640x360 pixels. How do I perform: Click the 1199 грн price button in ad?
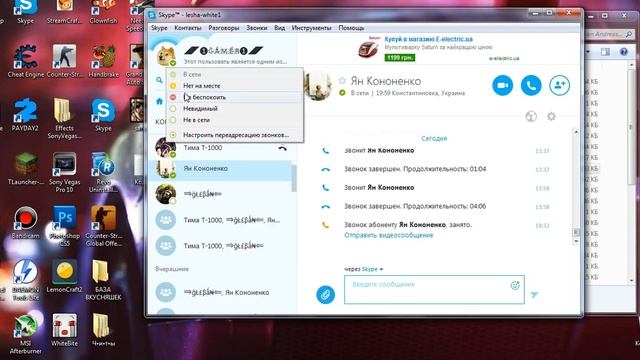tap(400, 58)
